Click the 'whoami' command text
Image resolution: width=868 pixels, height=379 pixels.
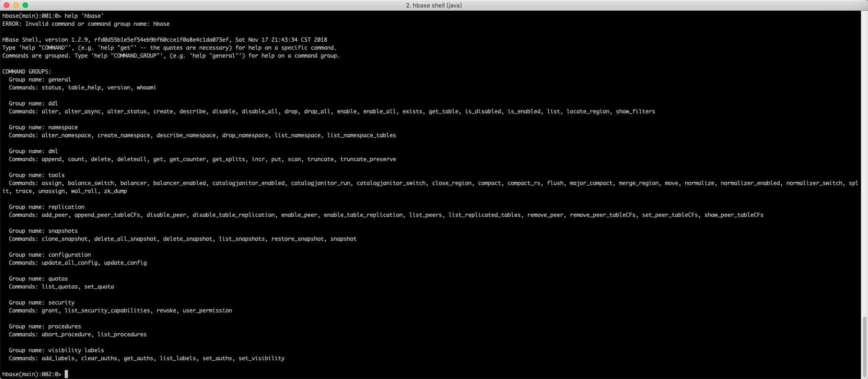tap(147, 88)
